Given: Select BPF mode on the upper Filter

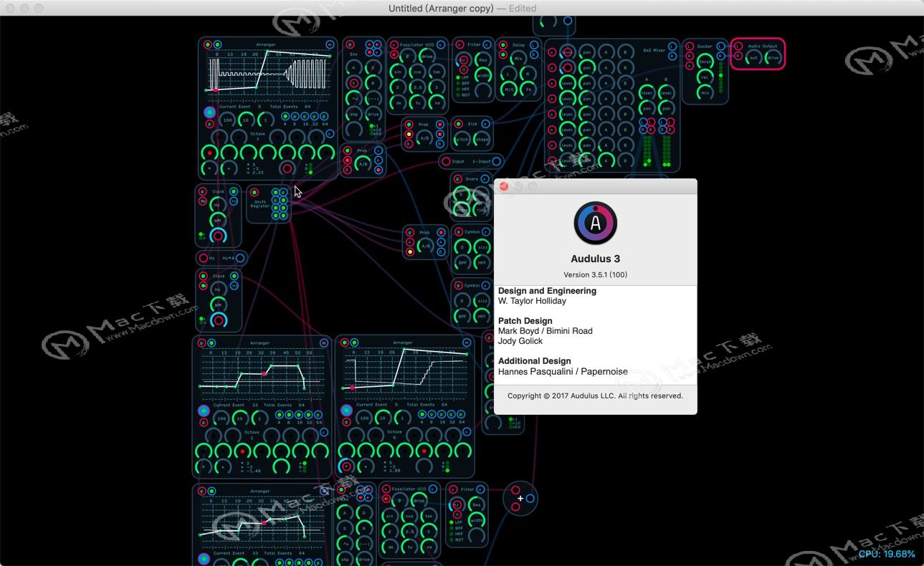Looking at the screenshot, I should 462,83.
